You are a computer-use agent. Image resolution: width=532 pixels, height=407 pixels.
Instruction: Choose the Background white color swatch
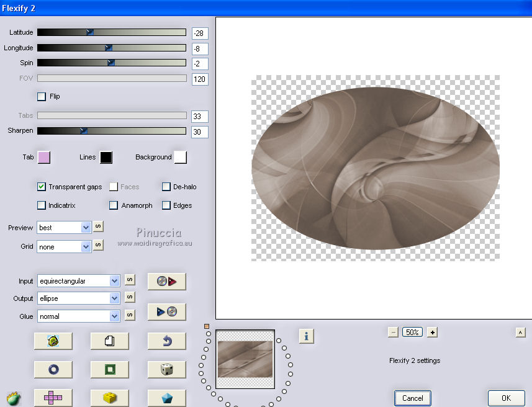[x=181, y=158]
